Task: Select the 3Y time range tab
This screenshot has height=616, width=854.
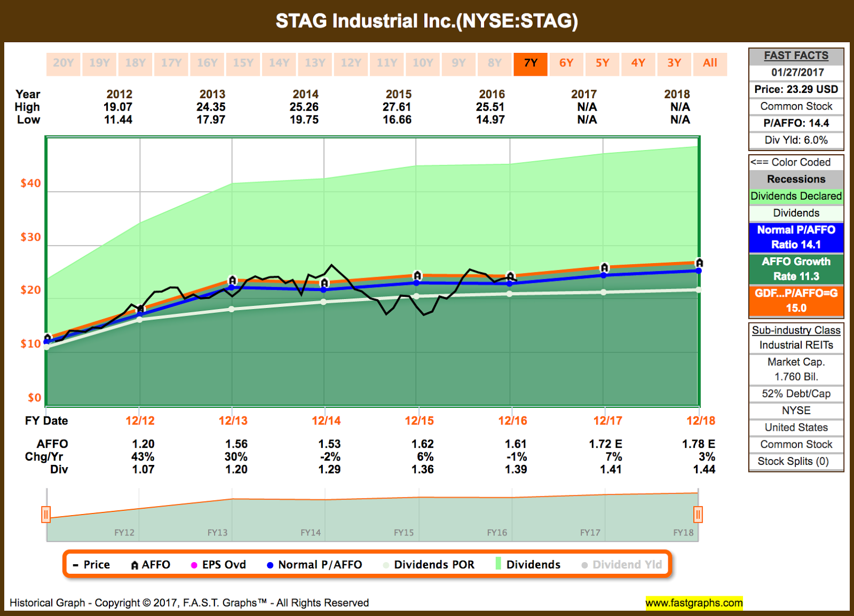Action: click(674, 64)
